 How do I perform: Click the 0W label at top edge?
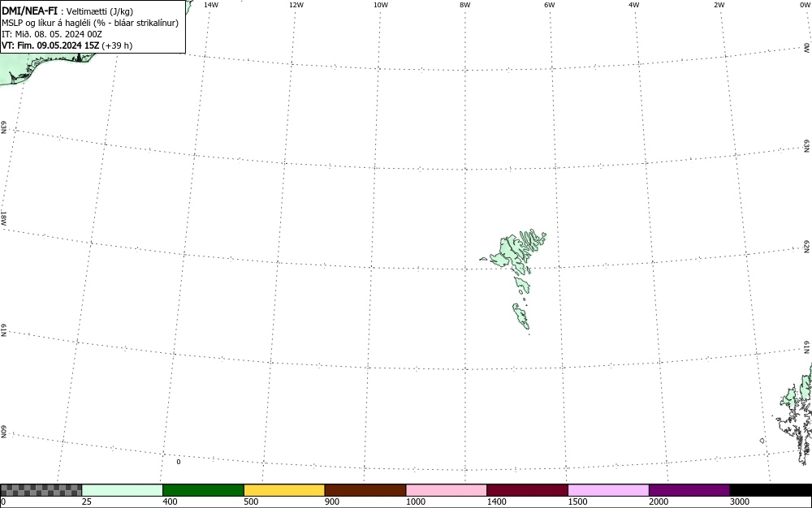805,5
